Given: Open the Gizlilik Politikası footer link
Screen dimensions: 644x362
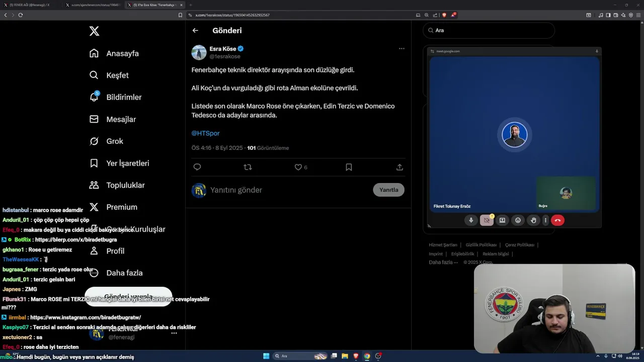Looking at the screenshot, I should [481, 245].
